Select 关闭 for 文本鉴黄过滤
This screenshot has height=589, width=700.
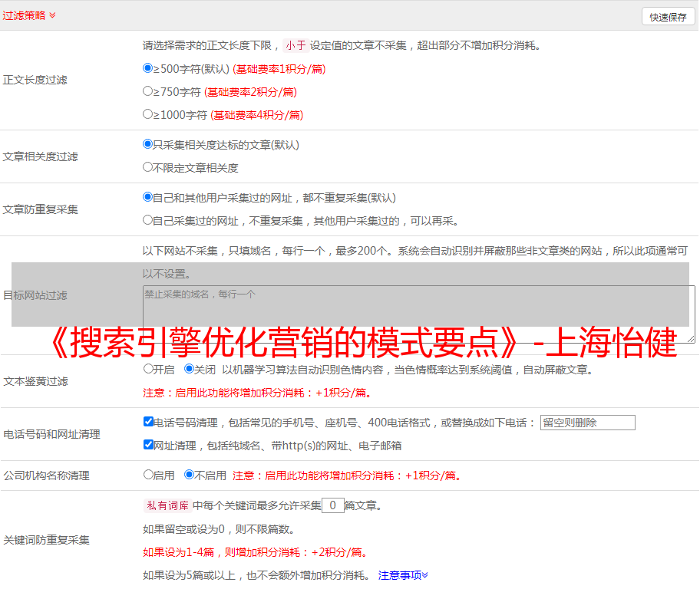[x=189, y=369]
